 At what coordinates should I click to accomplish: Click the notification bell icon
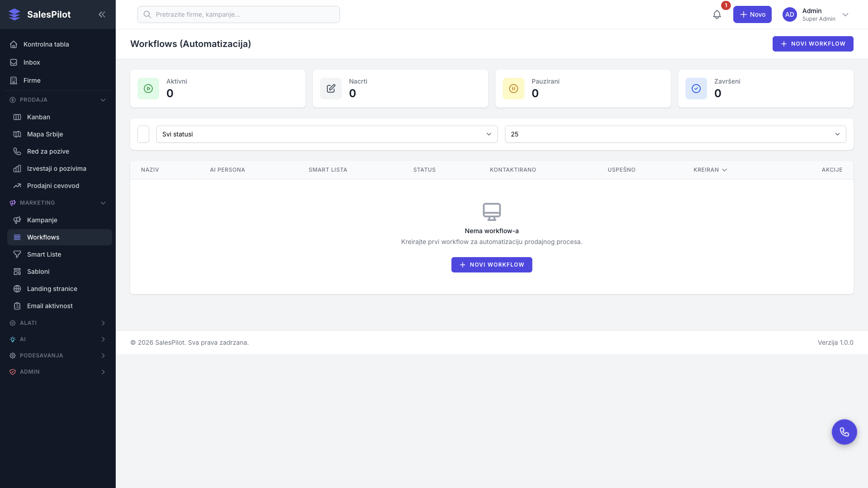(717, 14)
